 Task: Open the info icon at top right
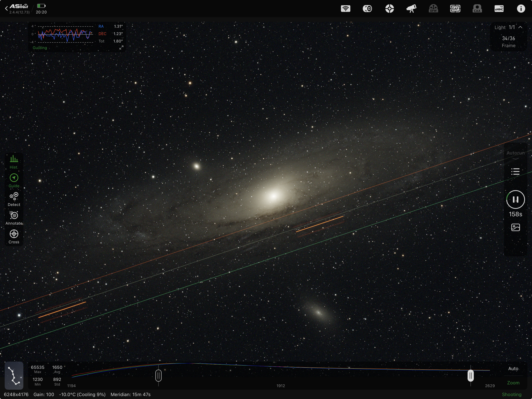(x=521, y=9)
